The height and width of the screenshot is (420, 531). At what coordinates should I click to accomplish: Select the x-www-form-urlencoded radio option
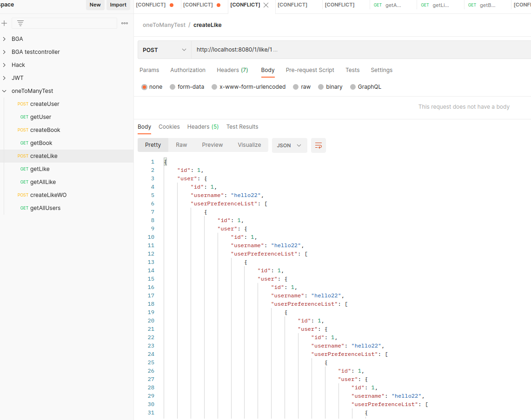(x=214, y=87)
